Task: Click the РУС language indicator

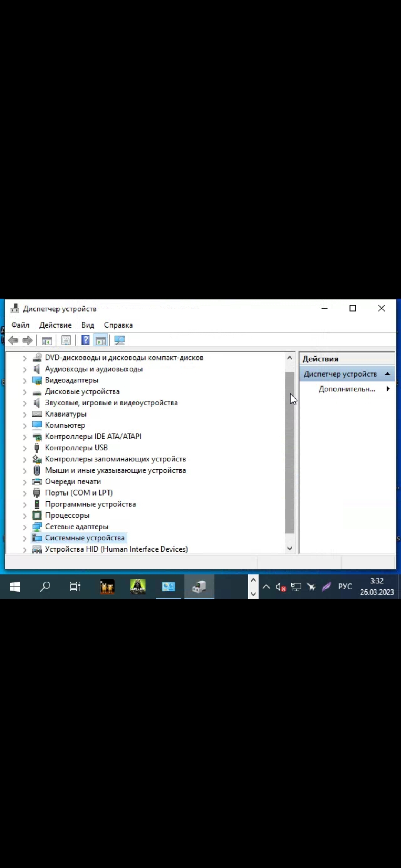Action: tap(345, 587)
